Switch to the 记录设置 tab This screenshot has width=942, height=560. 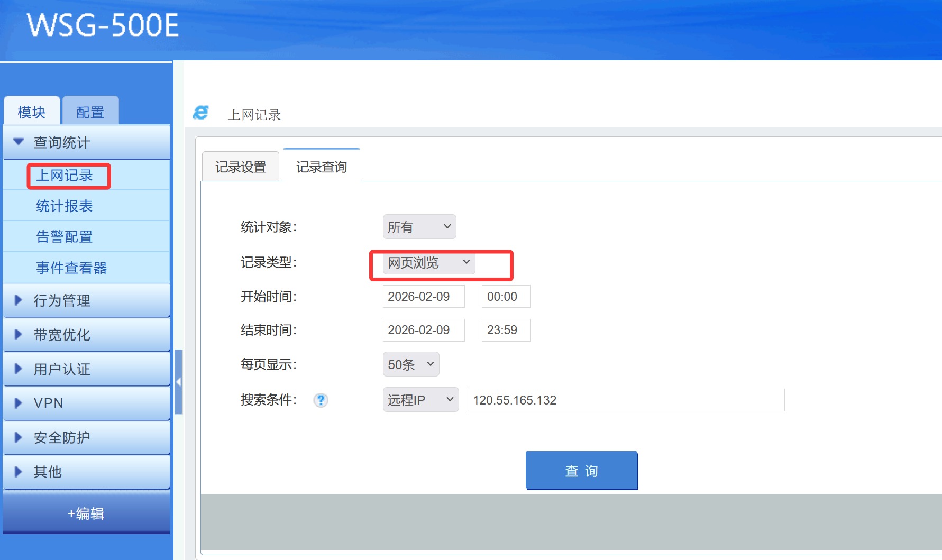pos(241,167)
